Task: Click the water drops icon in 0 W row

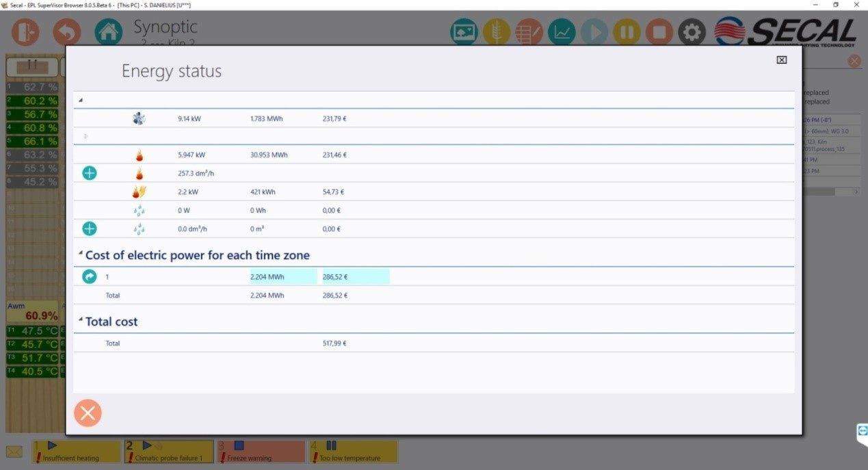Action: click(x=139, y=211)
